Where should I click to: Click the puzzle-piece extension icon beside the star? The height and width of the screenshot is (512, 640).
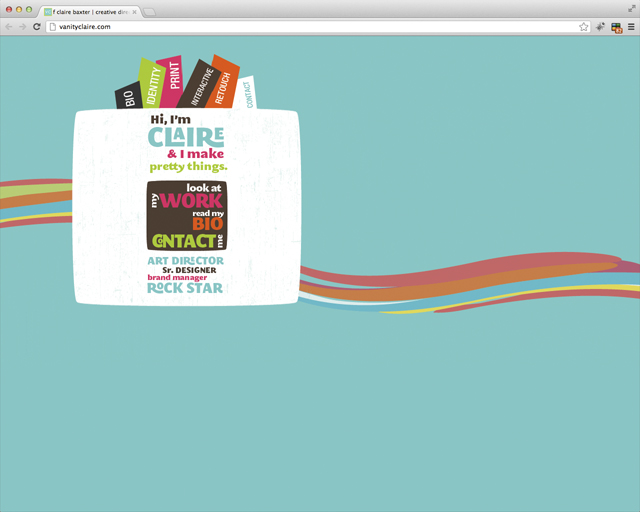600,27
